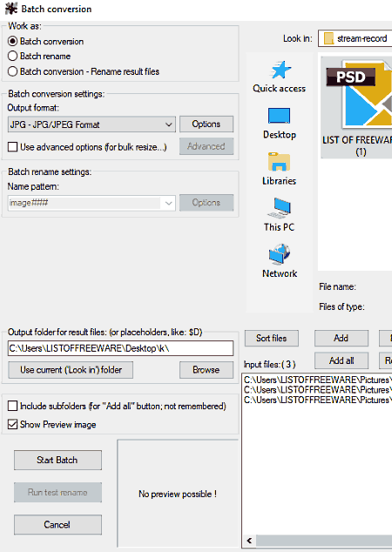Select the second input file path in list
Screen dimensions: 392x552
pos(318,390)
